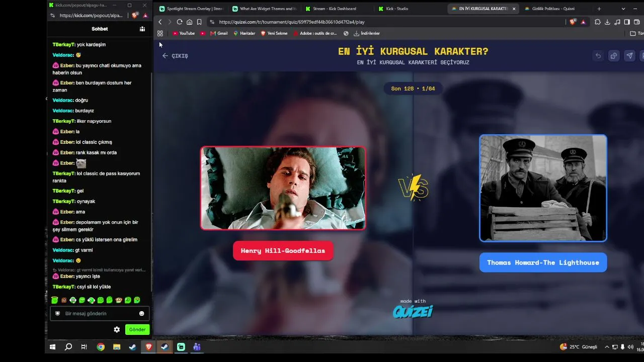Viewport: 644px width, 362px height.
Task: View site information for quizei.com
Action: (x=212, y=22)
